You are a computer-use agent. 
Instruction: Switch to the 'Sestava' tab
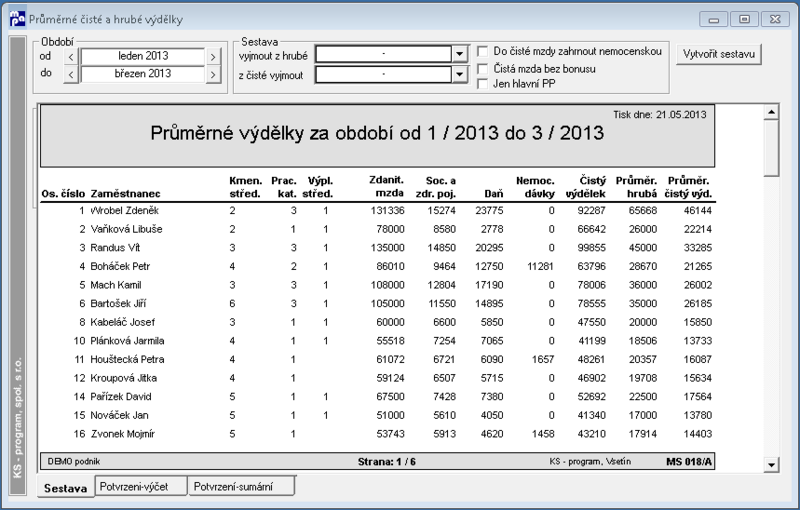coord(65,488)
